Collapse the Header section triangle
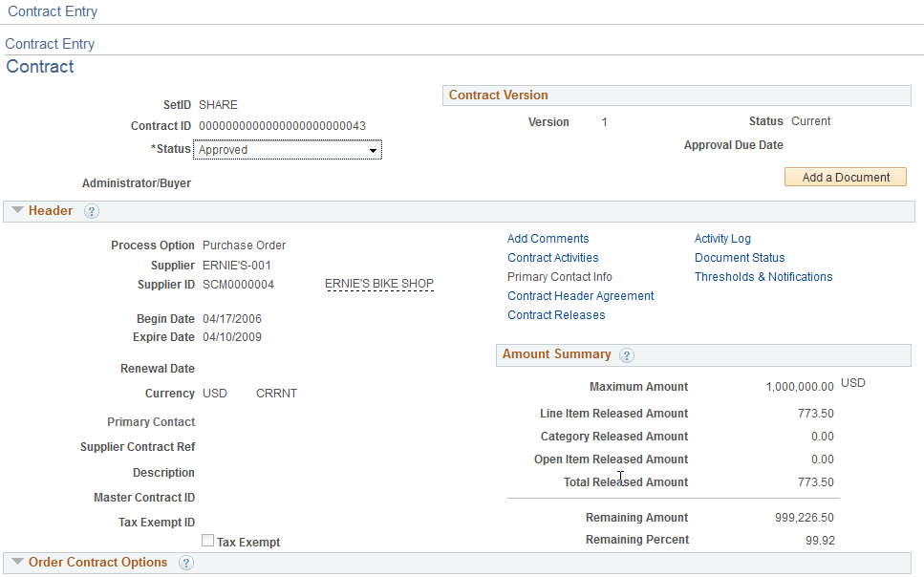 [x=18, y=210]
